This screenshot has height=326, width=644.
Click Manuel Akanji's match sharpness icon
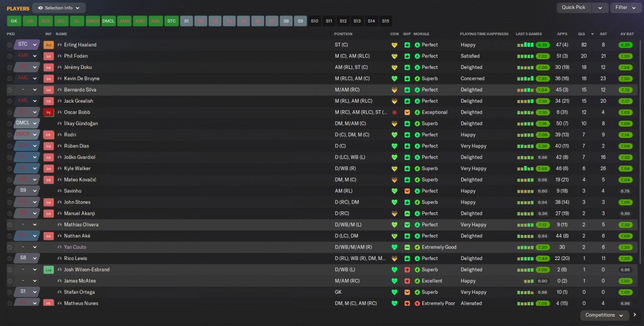[407, 213]
